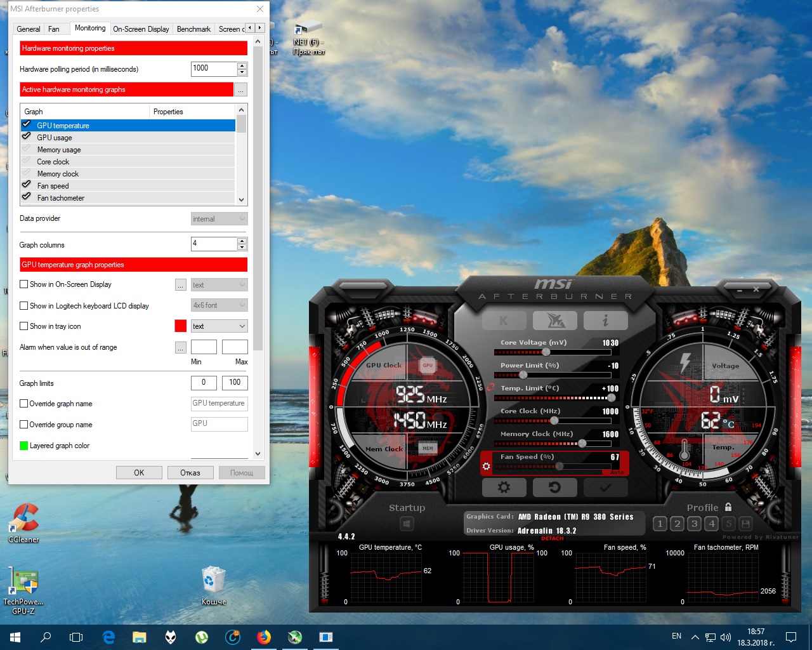Switch to the Benchmark tab
The height and width of the screenshot is (650, 812).
pos(193,29)
